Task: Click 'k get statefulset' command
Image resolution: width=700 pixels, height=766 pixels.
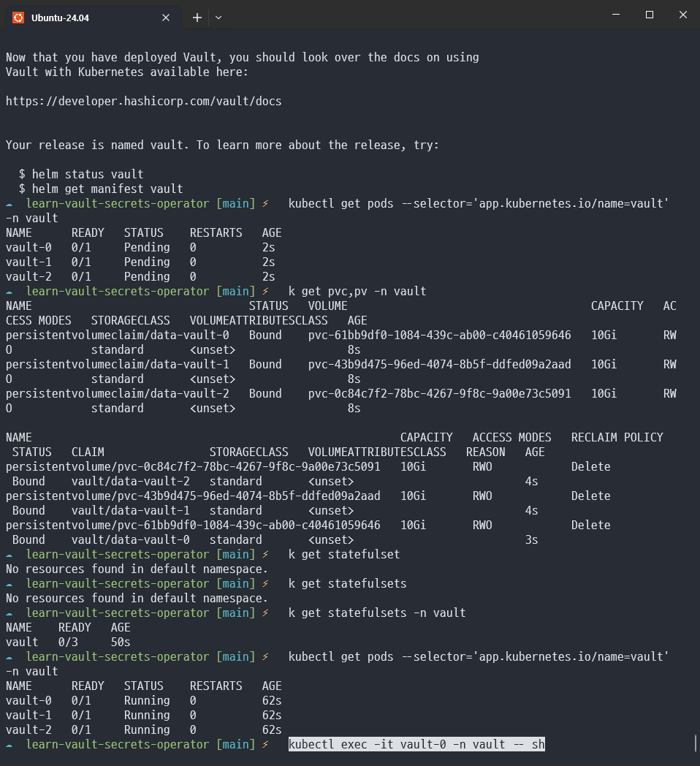Action: 344,555
